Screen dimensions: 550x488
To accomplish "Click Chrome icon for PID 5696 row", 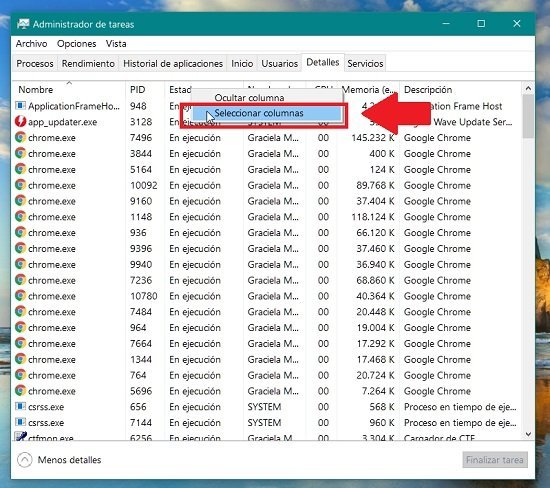I will coord(21,391).
